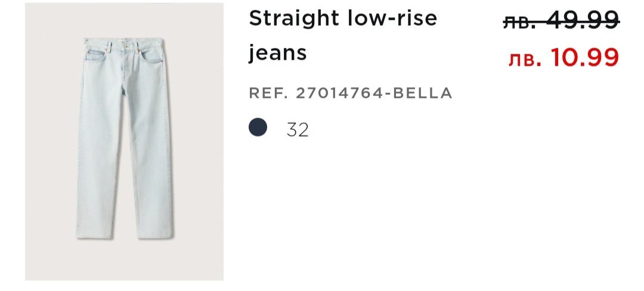The width and height of the screenshot is (644, 291).
Task: Click the size 32 label
Action: click(298, 129)
